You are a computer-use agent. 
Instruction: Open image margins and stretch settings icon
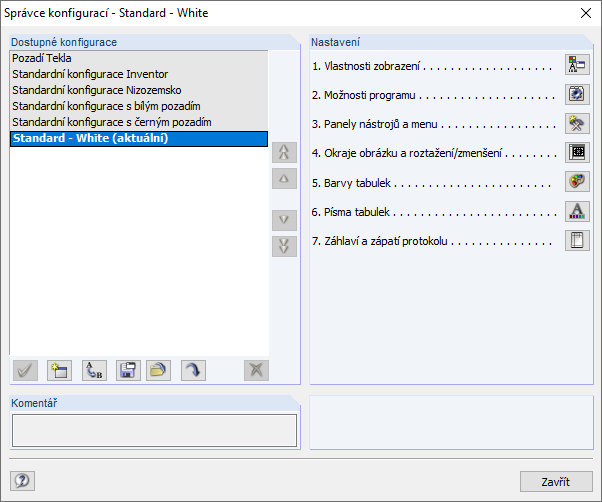tap(577, 152)
